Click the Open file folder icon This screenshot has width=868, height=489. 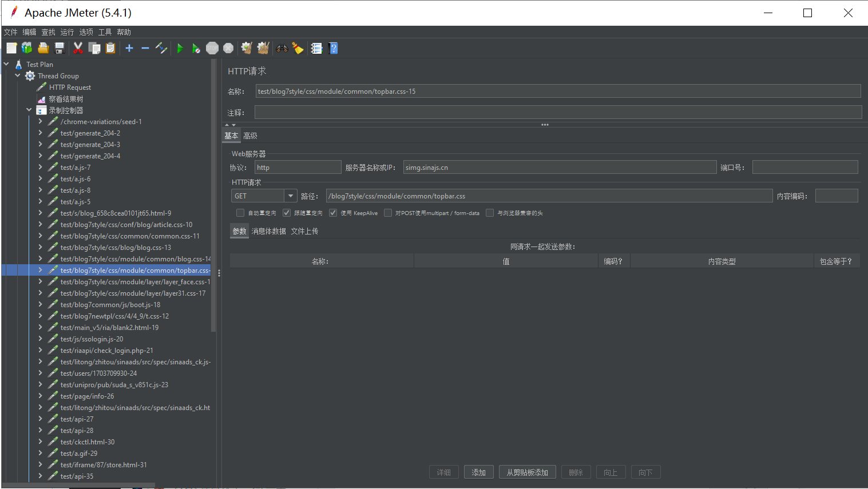pyautogui.click(x=43, y=48)
